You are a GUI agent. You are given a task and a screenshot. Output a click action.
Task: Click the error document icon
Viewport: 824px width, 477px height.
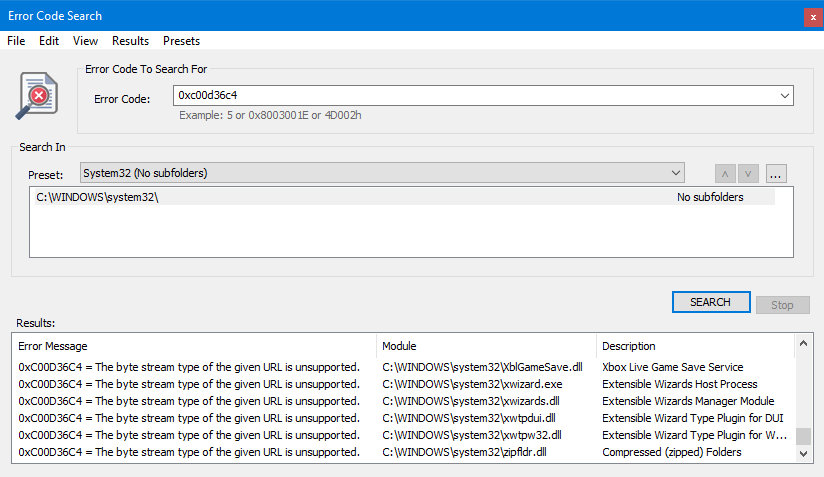coord(37,95)
